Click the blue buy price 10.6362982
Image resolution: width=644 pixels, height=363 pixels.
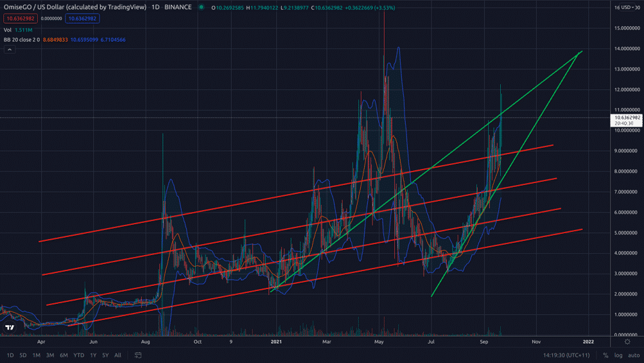tap(82, 19)
